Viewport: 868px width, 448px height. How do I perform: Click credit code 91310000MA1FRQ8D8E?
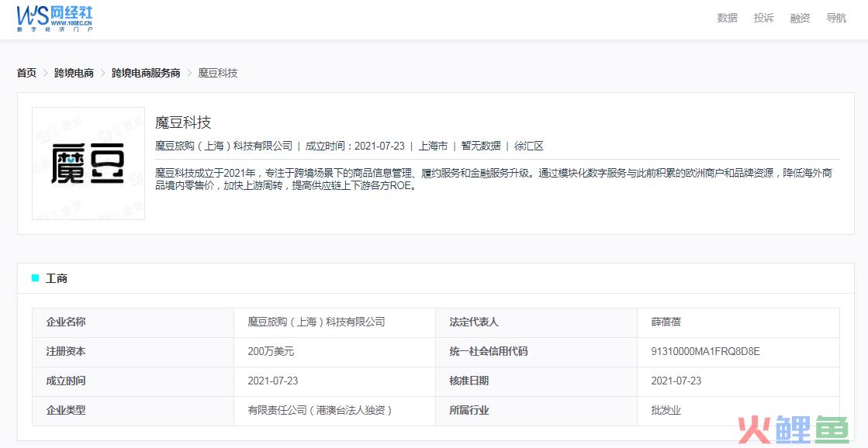(706, 351)
